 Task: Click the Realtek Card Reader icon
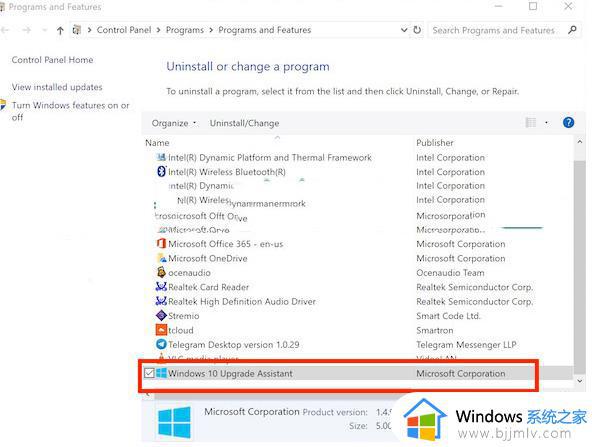coord(161,287)
